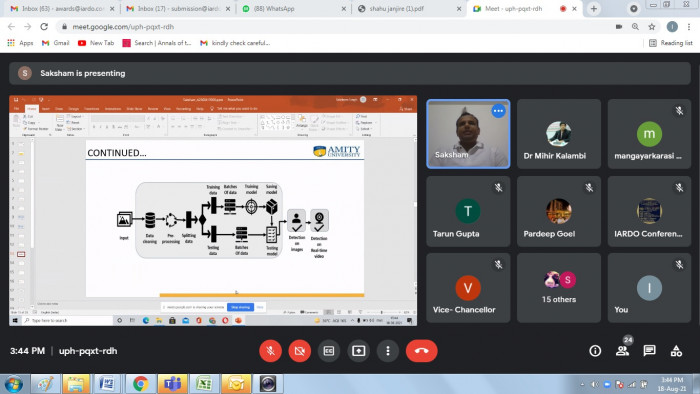700x394 pixels.
Task: Open the Reading list button
Action: pos(671,43)
